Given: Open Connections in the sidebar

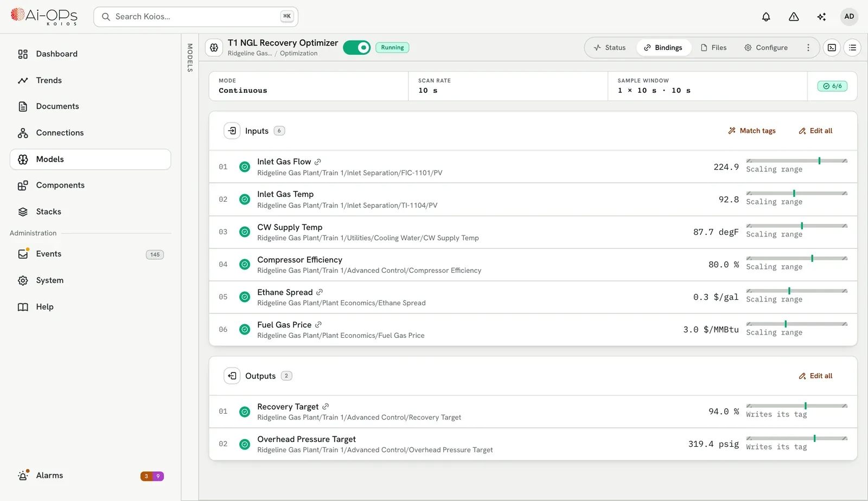Looking at the screenshot, I should (90, 133).
